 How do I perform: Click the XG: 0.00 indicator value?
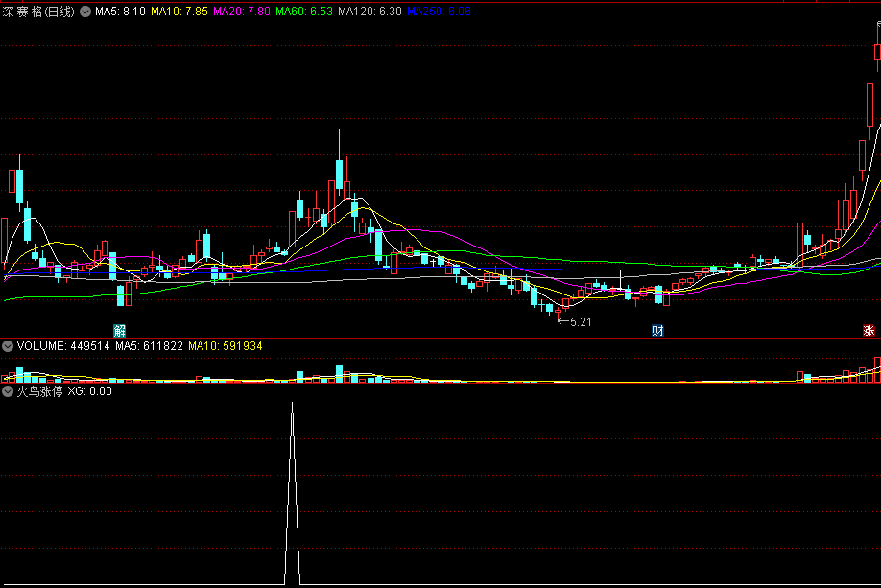pos(90,390)
